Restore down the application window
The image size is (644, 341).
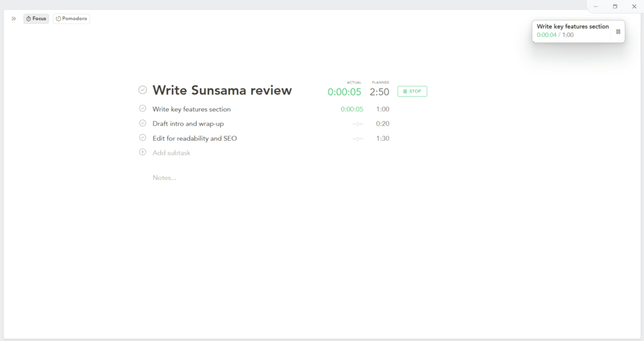tap(615, 6)
